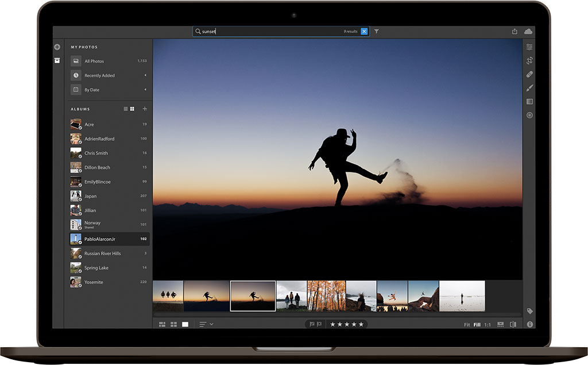Viewport: 588px width, 365px height.
Task: Click the Add Photos plus icon
Action: point(57,47)
